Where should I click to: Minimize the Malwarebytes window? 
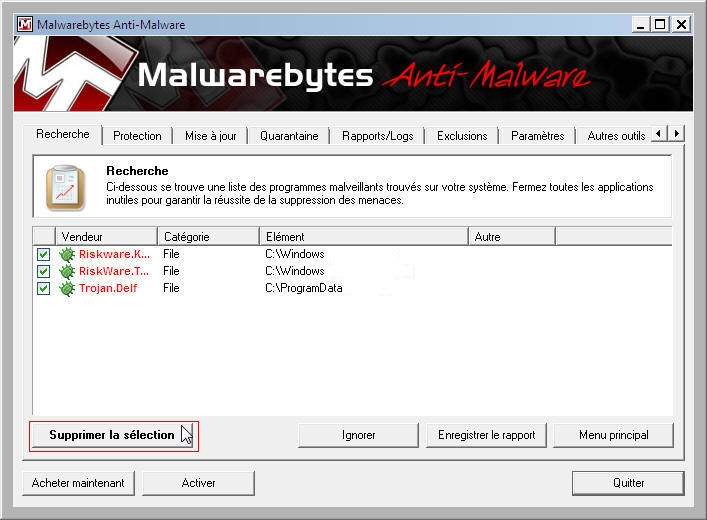point(640,24)
